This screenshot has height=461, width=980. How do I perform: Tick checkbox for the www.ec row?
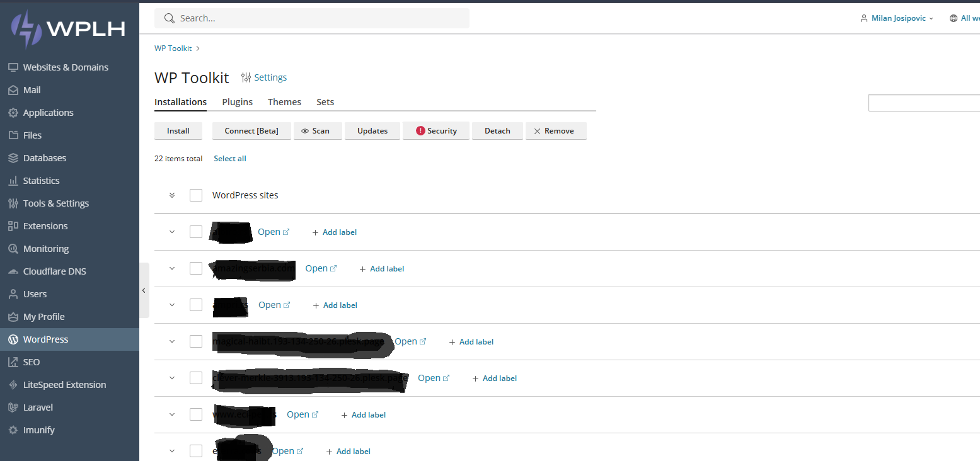pos(196,414)
